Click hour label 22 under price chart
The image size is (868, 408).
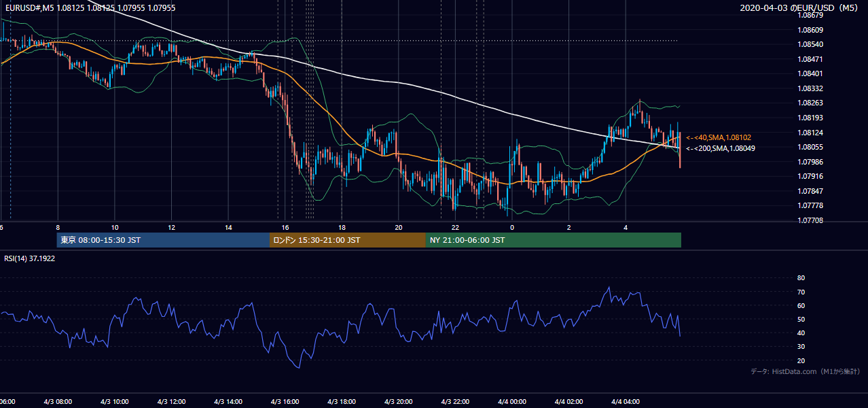[456, 228]
